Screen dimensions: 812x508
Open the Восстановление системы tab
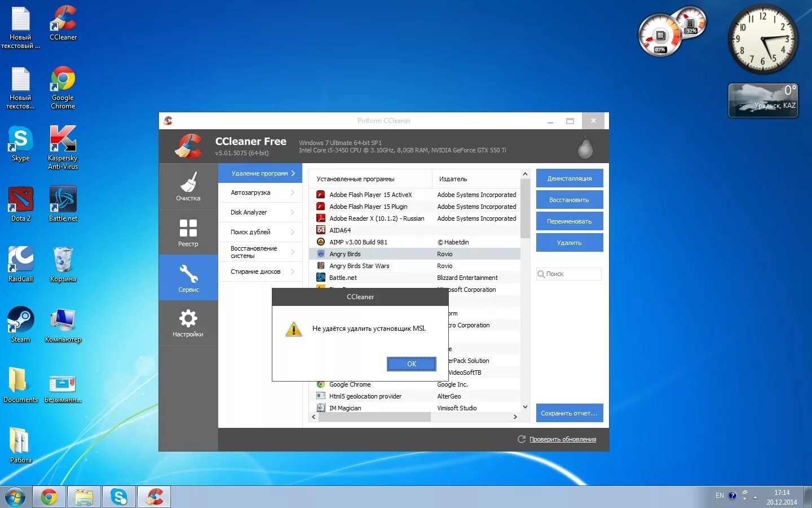[x=260, y=252]
